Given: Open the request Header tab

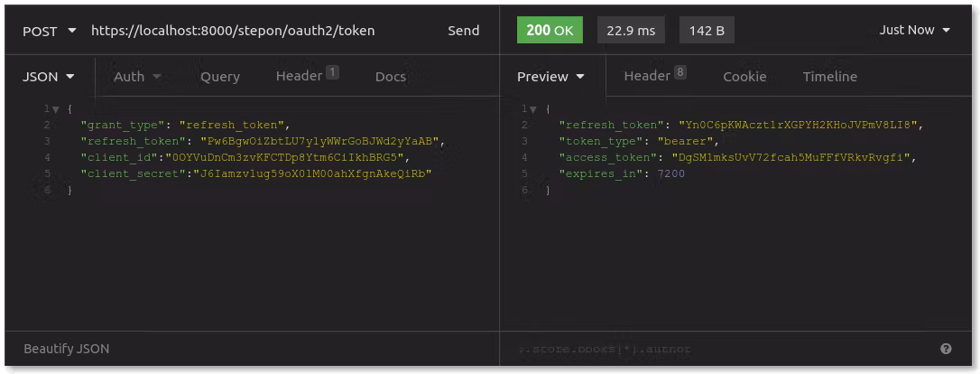Looking at the screenshot, I should click(306, 77).
